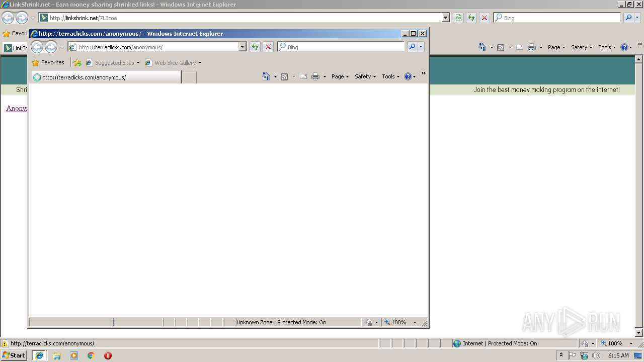Open Suggested Sites in popup favorites bar
This screenshot has width=644, height=362.
coord(113,63)
